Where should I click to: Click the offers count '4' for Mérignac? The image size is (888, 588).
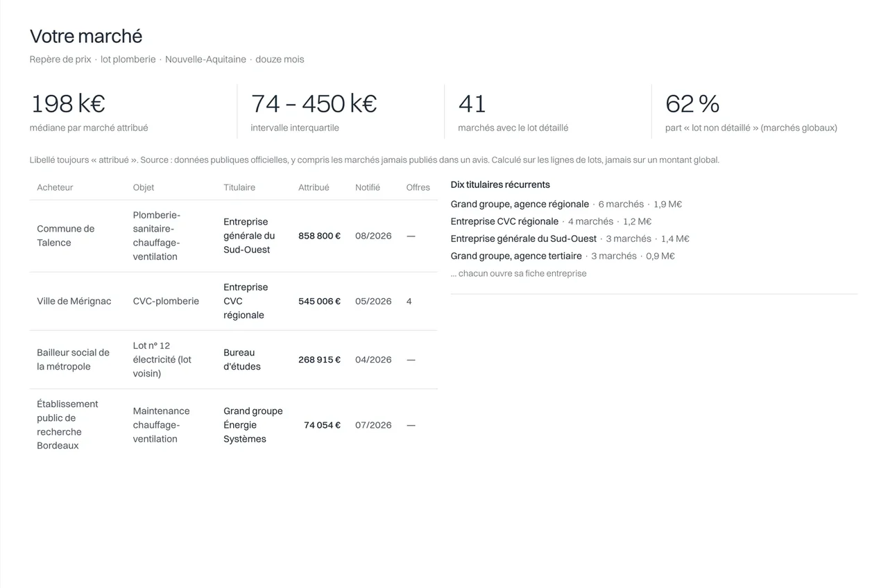pyautogui.click(x=409, y=301)
